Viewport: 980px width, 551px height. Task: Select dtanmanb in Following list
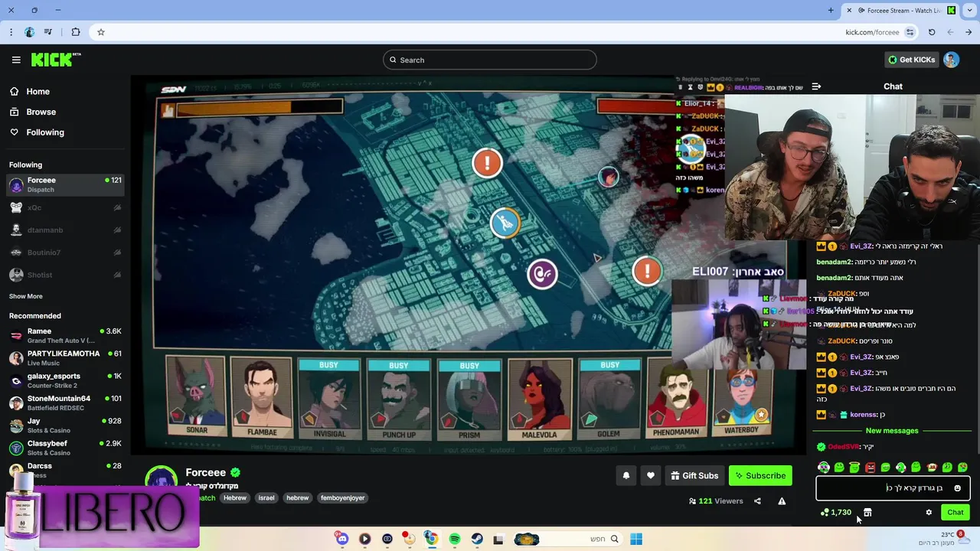click(x=65, y=230)
